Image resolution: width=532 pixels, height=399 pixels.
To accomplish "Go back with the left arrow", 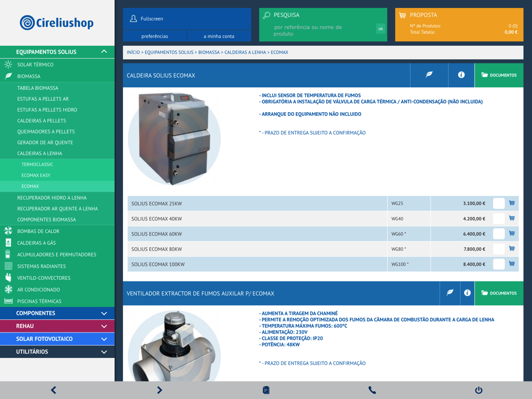I will pos(53,390).
